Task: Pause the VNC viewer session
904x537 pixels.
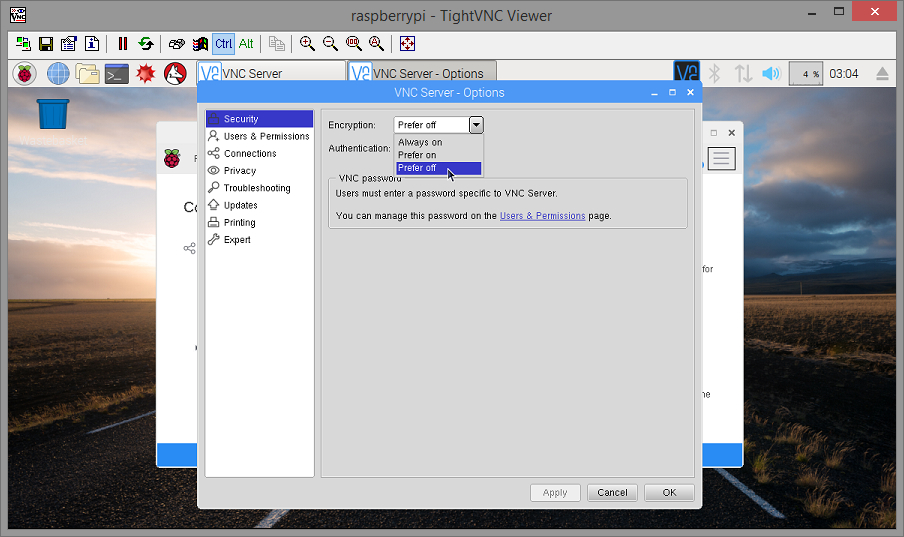Action: 123,44
